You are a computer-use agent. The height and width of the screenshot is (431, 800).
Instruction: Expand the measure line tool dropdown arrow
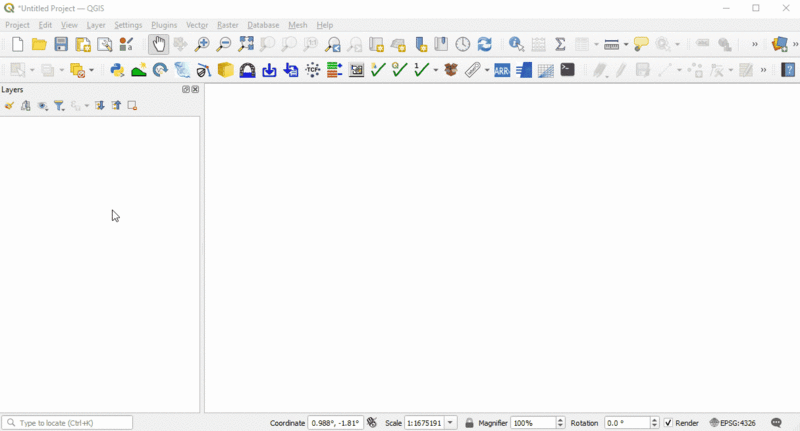click(626, 44)
